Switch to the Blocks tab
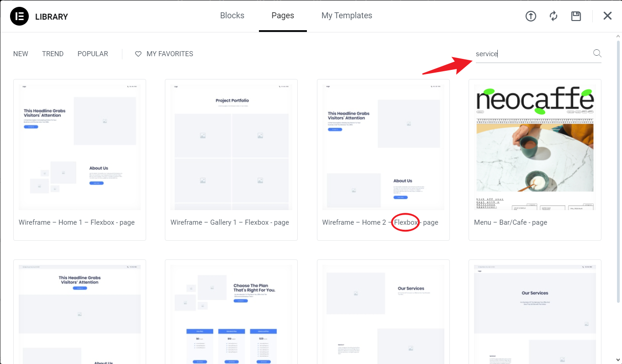This screenshot has height=364, width=622. pos(232,16)
